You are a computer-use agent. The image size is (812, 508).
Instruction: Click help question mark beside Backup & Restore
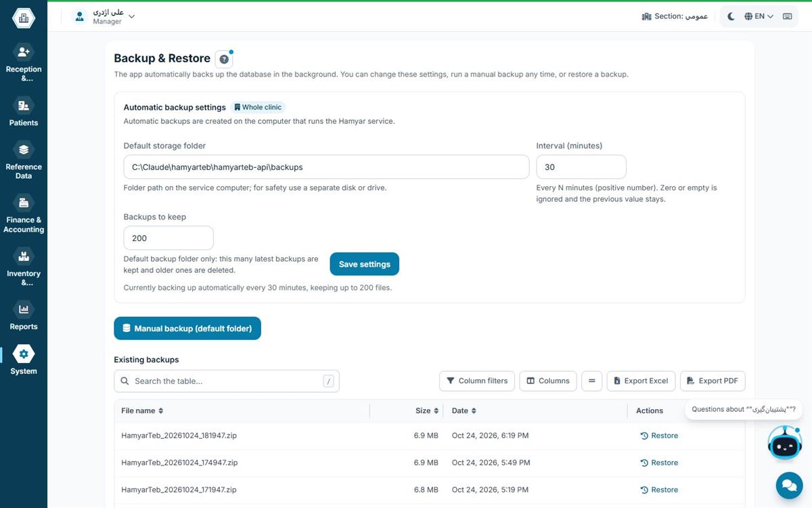(x=224, y=59)
